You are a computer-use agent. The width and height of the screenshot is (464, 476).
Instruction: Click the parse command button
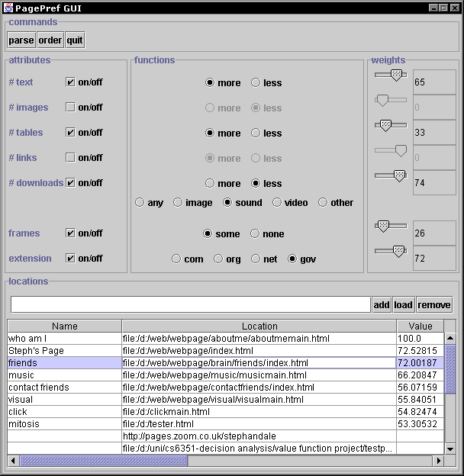point(21,40)
